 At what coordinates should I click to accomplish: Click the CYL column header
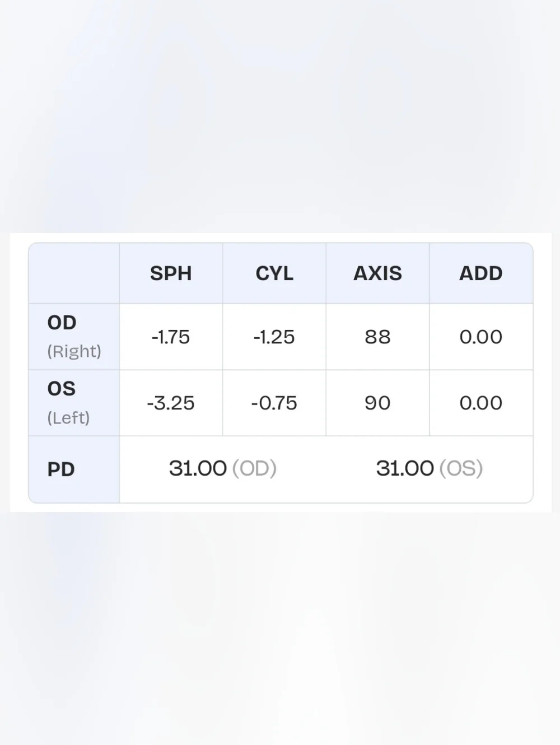[x=274, y=273]
